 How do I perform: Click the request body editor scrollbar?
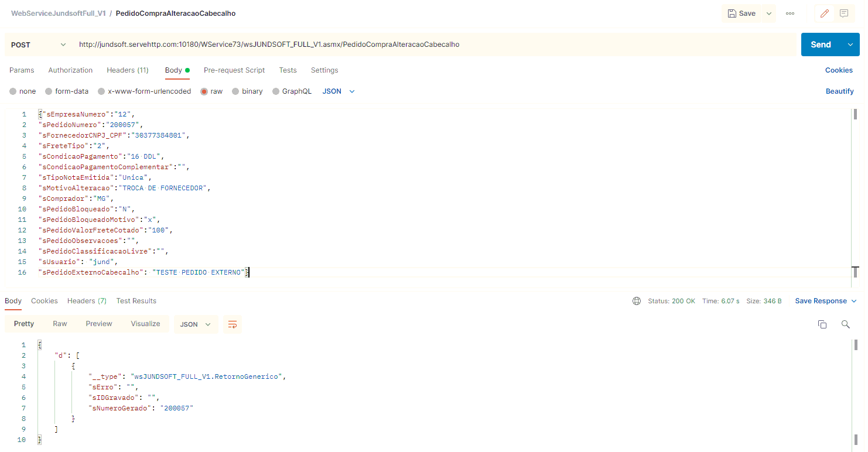pyautogui.click(x=855, y=114)
